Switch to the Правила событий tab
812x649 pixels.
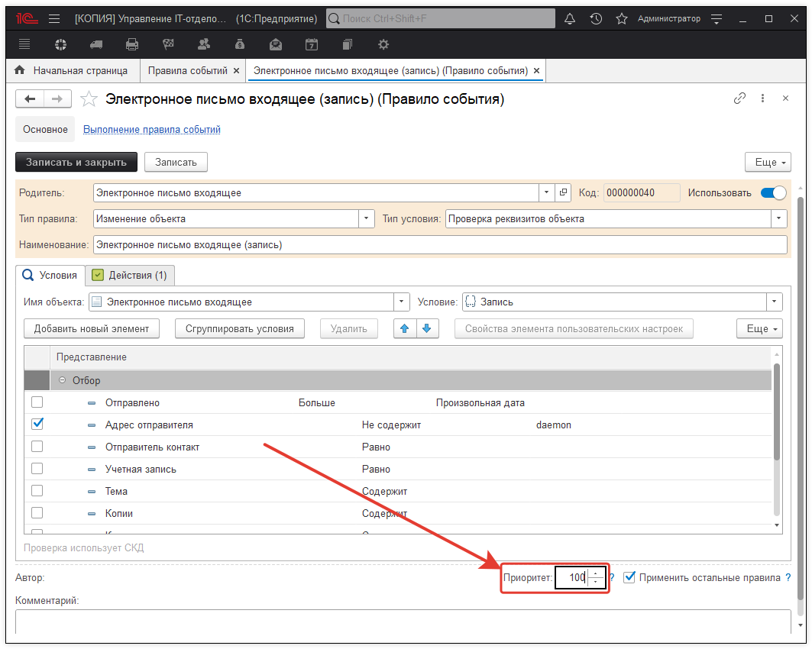click(188, 71)
